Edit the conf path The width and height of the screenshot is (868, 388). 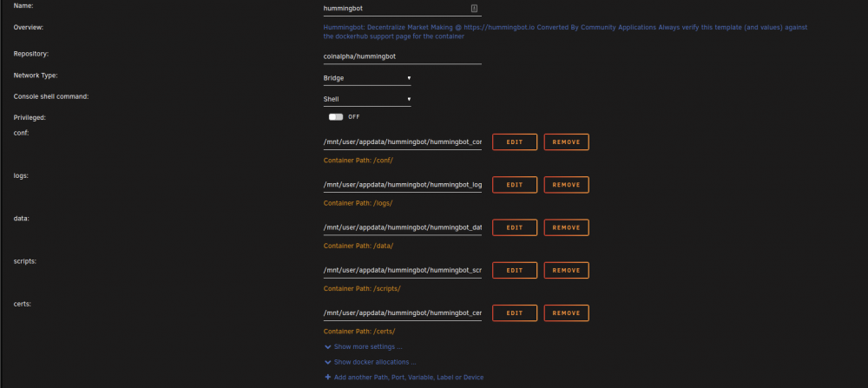pos(514,141)
